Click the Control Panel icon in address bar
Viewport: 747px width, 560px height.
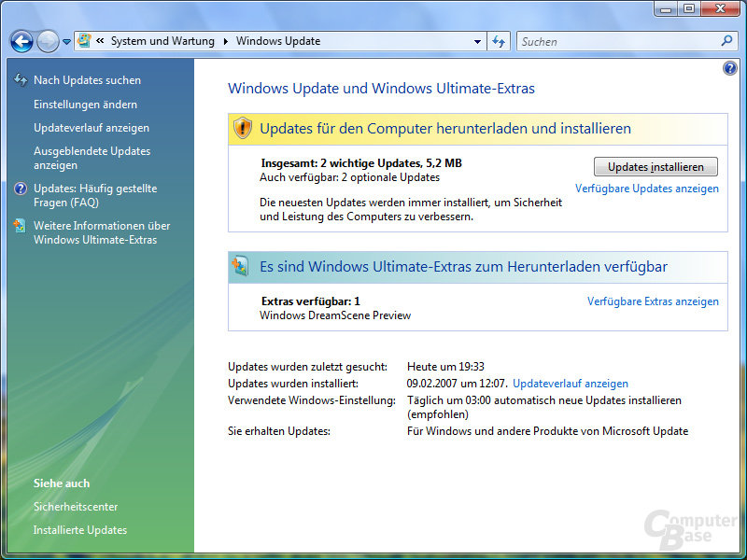[84, 41]
